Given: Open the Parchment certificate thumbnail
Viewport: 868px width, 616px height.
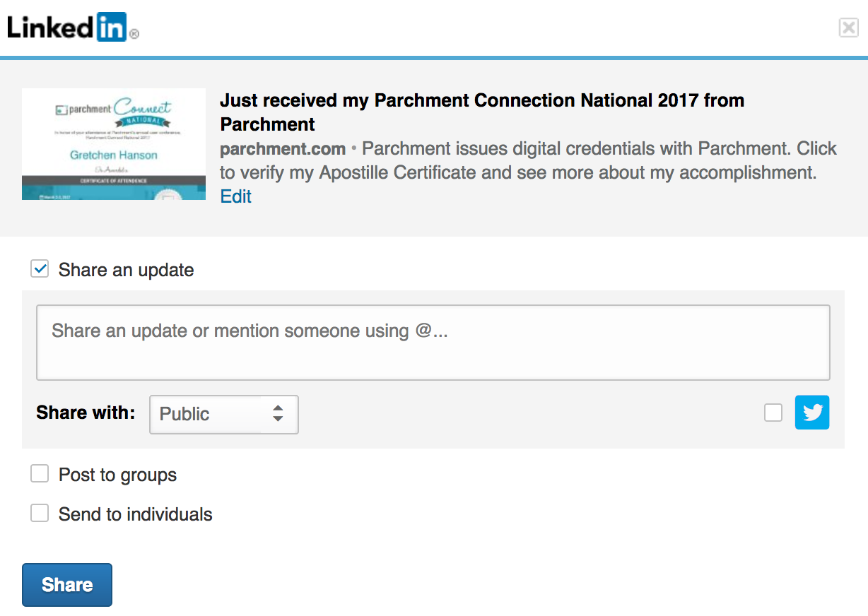Looking at the screenshot, I should [114, 144].
